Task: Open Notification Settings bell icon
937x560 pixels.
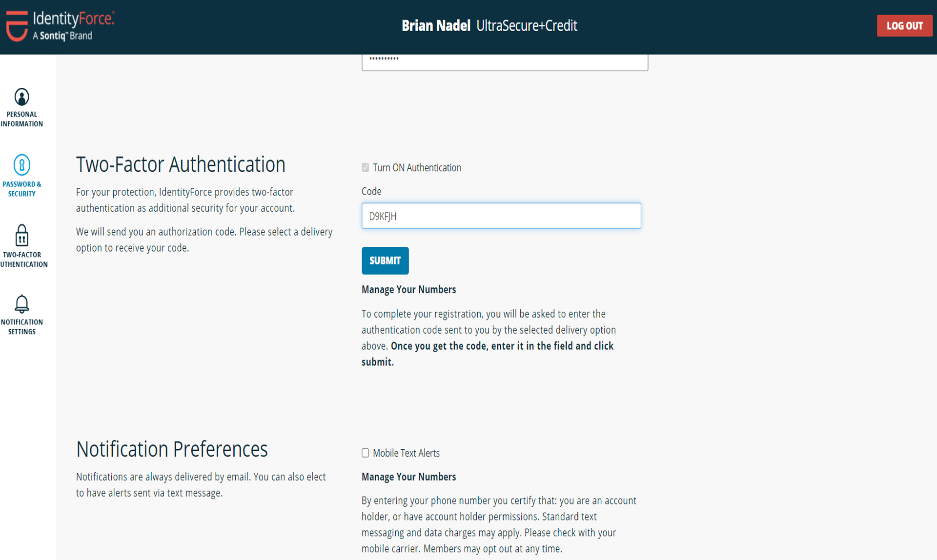Action: tap(21, 304)
